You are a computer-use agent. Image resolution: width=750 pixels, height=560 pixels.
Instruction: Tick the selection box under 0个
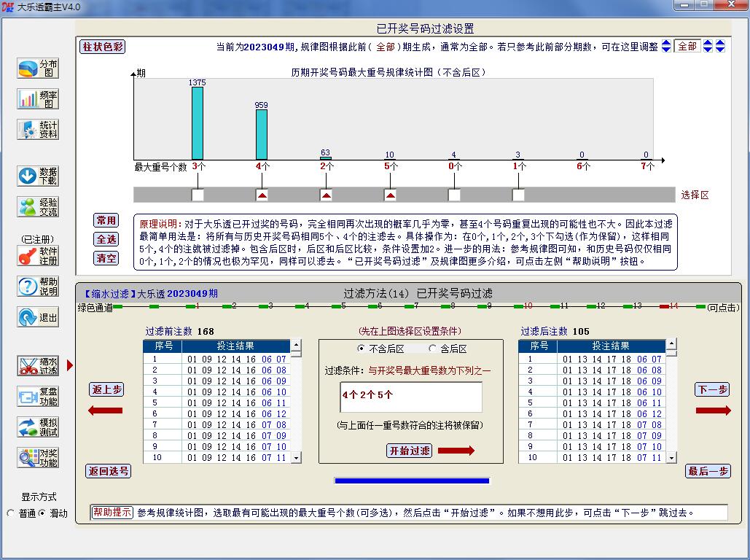454,195
